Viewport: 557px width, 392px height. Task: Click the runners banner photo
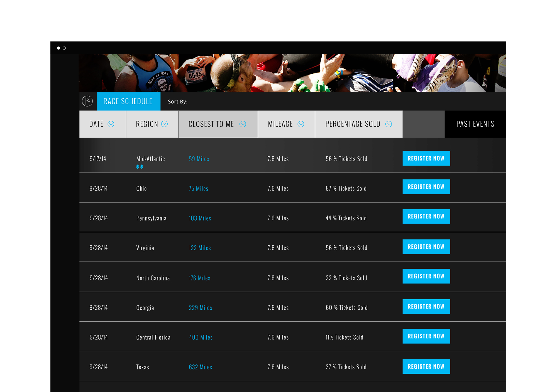click(292, 73)
